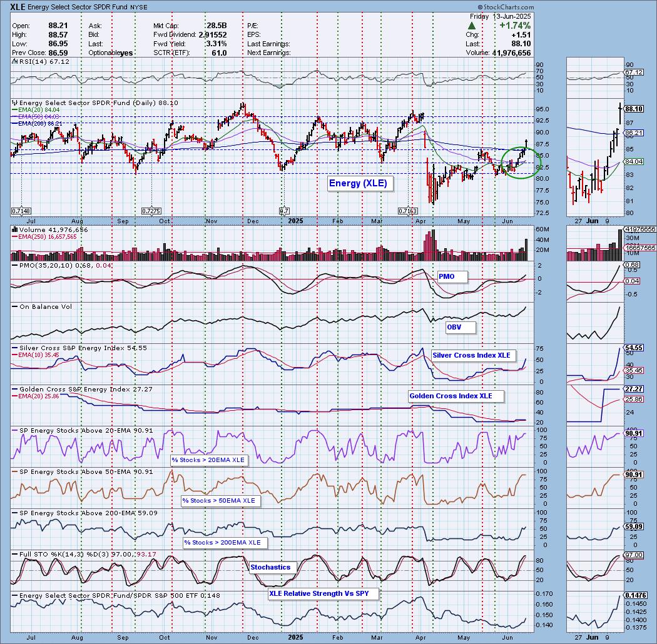Click the Optionable 'yes' value
Viewport: 657px width, 644px height.
126,53
